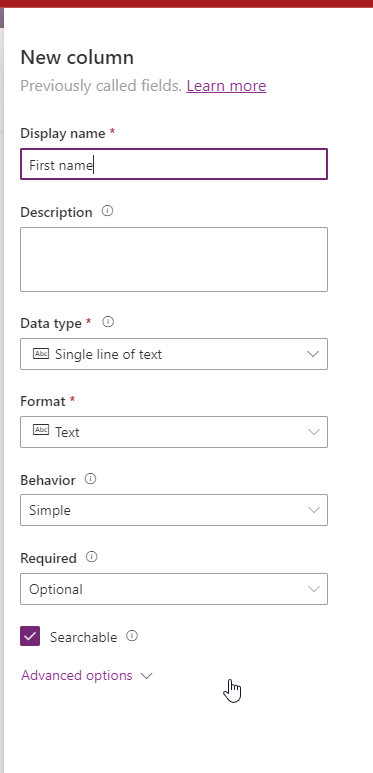373x773 pixels.
Task: Show the Data type info icon
Action: pos(108,322)
